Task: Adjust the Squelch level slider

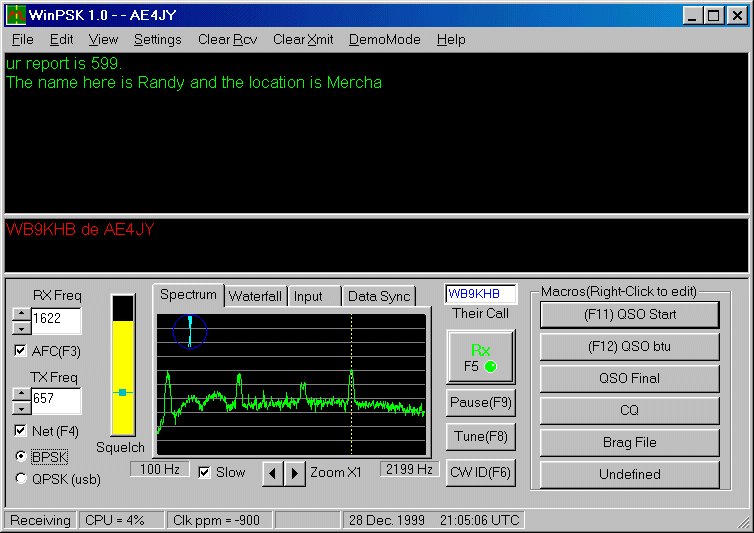Action: (x=122, y=393)
